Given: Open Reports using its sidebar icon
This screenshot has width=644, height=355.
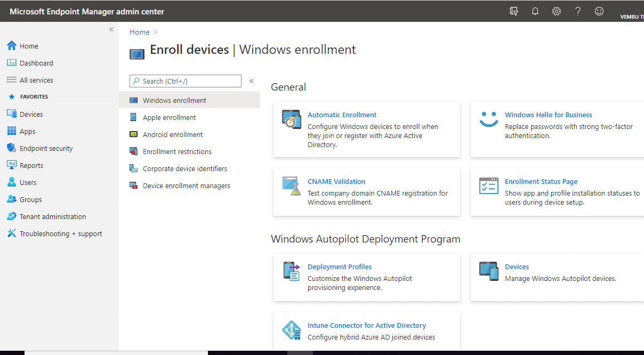Looking at the screenshot, I should point(12,165).
